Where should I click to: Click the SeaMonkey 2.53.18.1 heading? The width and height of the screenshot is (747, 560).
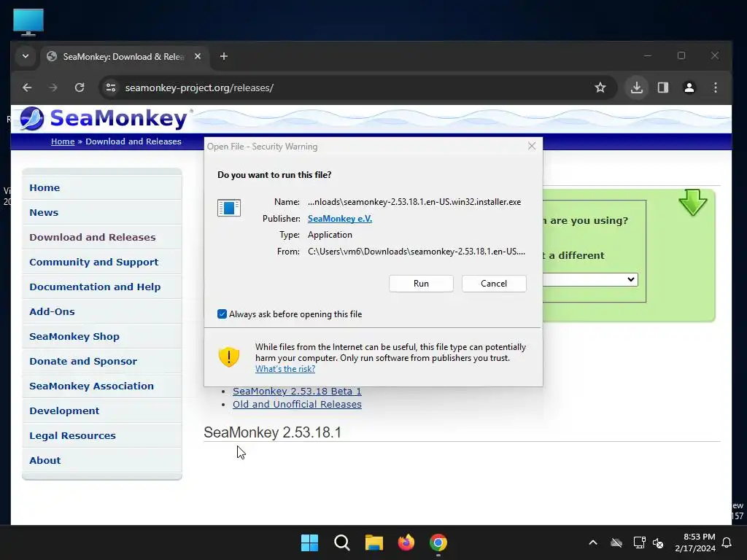273,432
